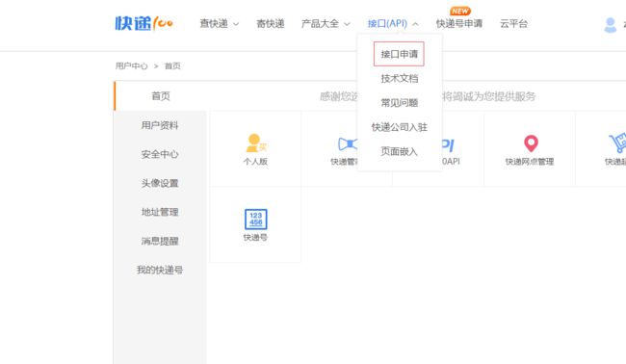Screen dimensions: 626x364
Task: Click the user avatar icon
Action: [x=610, y=25]
